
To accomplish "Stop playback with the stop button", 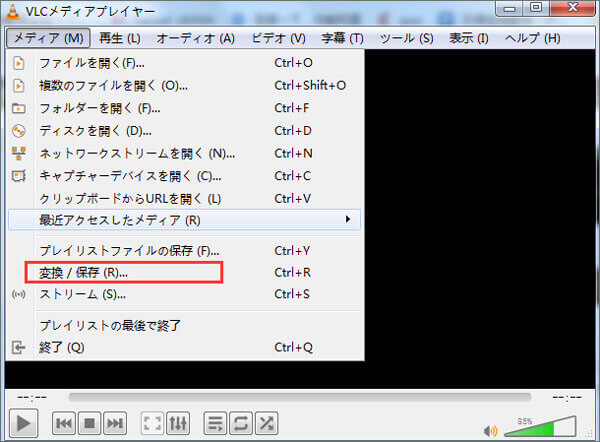I will pyautogui.click(x=90, y=423).
